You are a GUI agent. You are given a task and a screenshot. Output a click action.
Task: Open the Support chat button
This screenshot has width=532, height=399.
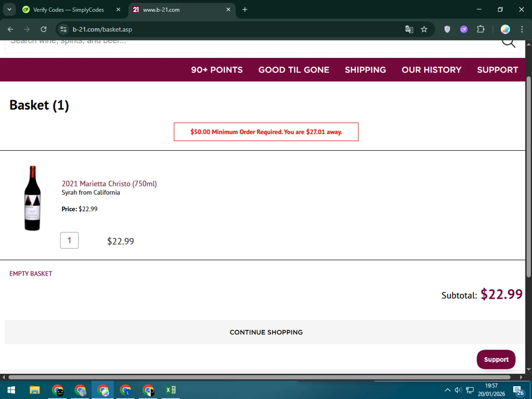click(496, 360)
